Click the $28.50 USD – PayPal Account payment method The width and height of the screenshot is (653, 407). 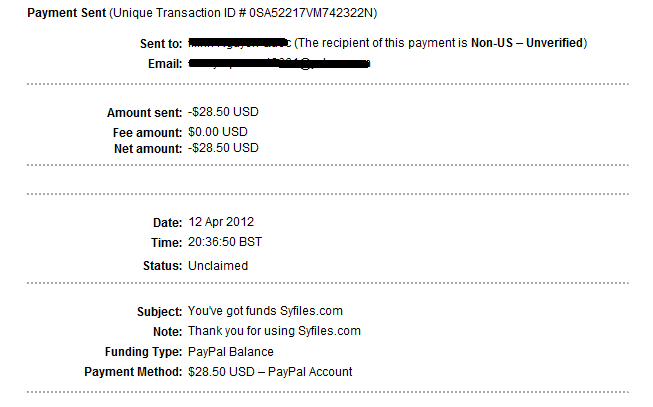[x=270, y=372]
